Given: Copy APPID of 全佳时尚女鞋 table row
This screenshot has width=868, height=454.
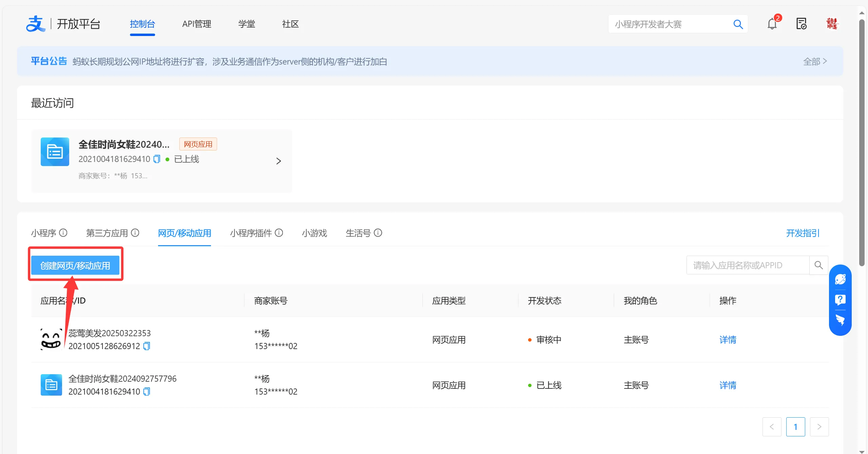Looking at the screenshot, I should click(147, 392).
